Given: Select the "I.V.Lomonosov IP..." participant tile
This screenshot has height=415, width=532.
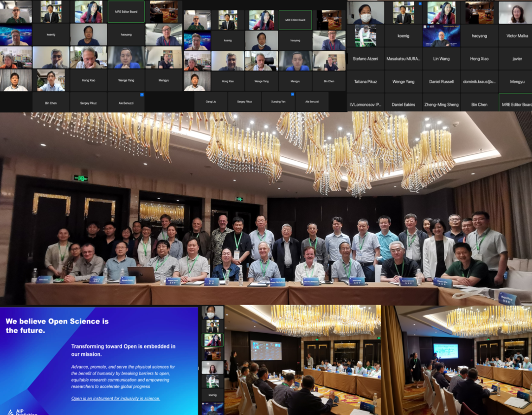Looking at the screenshot, I should point(366,104).
